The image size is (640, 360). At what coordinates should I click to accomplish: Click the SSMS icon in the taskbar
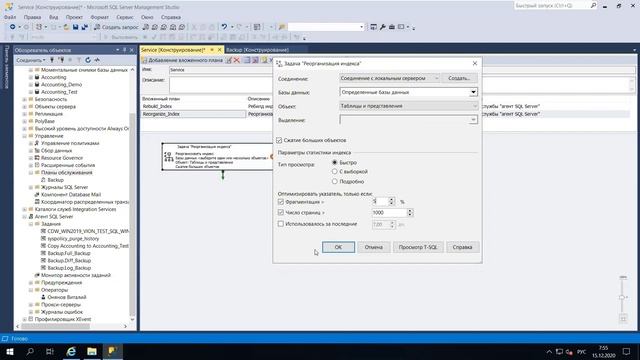[x=112, y=351]
